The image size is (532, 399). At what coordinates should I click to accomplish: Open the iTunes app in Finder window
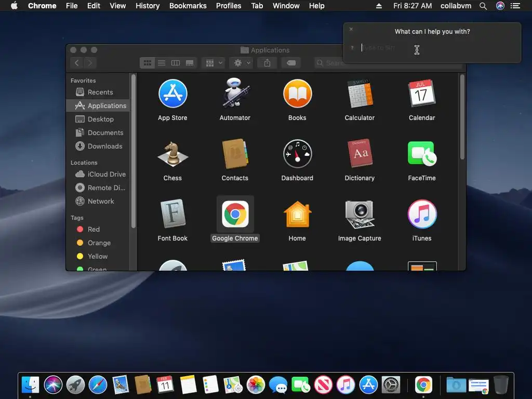(422, 214)
